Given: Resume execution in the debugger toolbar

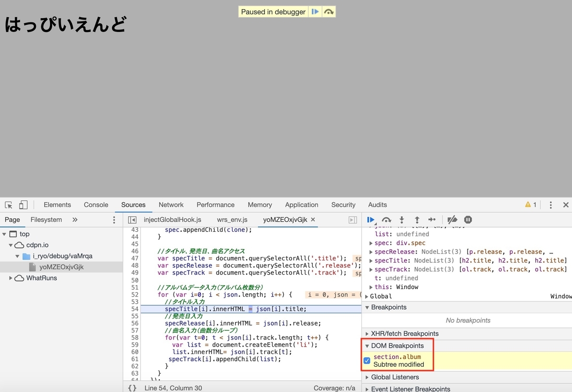Looking at the screenshot, I should (371, 220).
